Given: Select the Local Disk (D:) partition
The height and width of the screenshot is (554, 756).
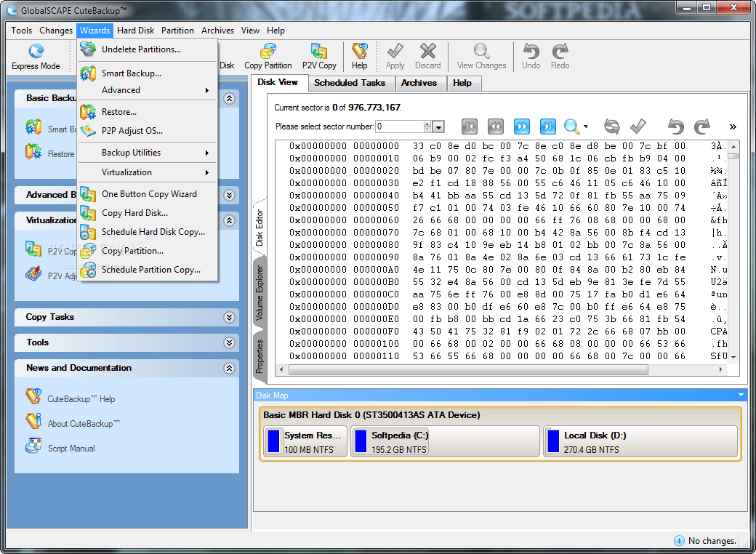Looking at the screenshot, I should click(640, 441).
